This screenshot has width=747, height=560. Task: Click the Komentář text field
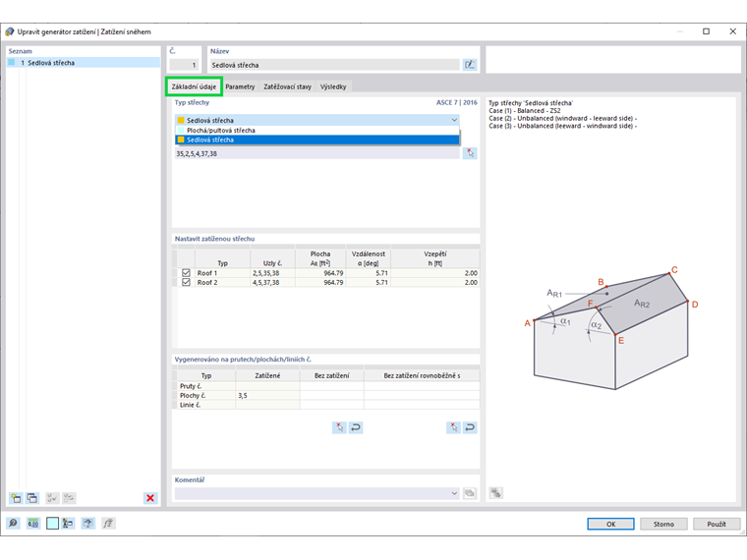point(312,493)
